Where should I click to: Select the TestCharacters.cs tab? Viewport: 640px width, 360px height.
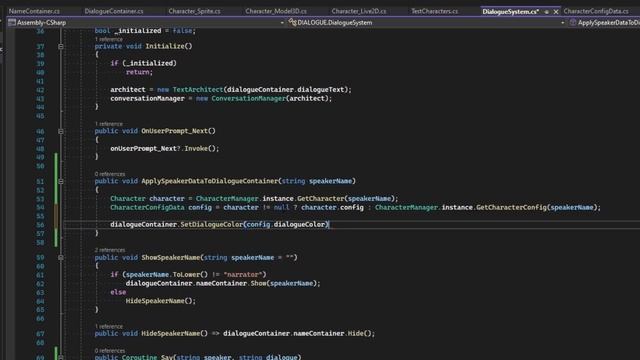[x=434, y=11]
